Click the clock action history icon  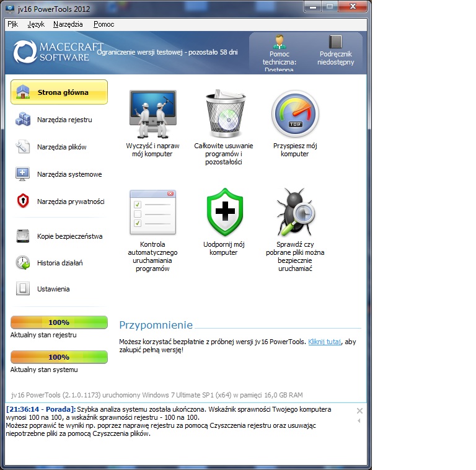coord(23,263)
